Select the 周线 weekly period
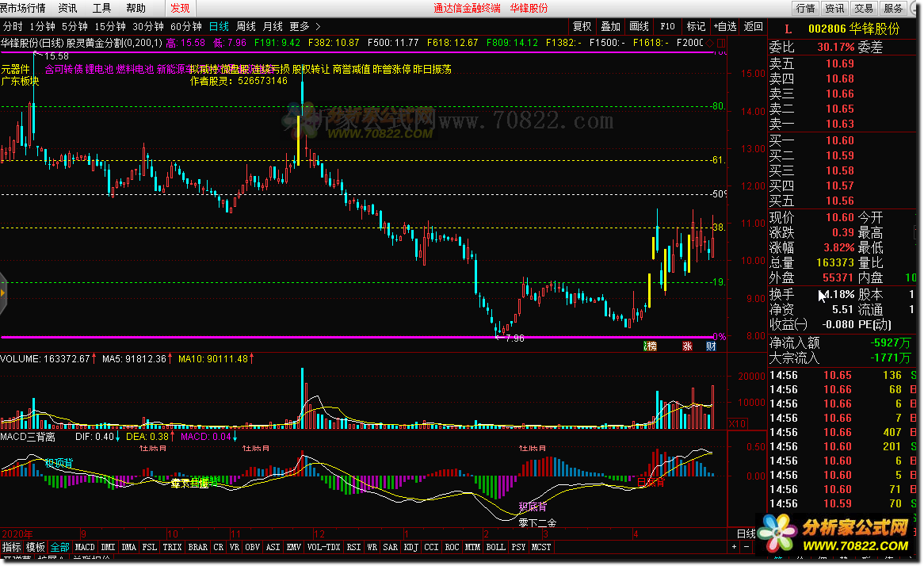This screenshot has width=924, height=566. coord(246,26)
